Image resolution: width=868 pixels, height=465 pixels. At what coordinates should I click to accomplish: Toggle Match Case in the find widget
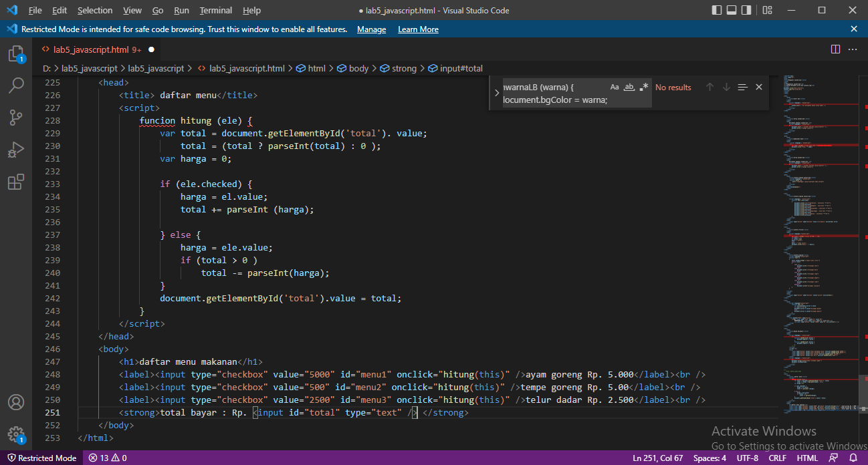(x=615, y=87)
